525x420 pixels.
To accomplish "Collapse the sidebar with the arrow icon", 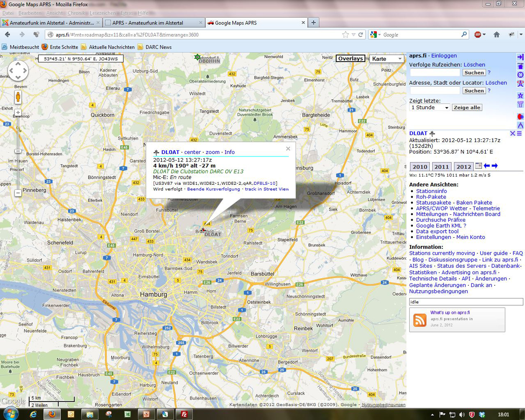I will click(520, 57).
